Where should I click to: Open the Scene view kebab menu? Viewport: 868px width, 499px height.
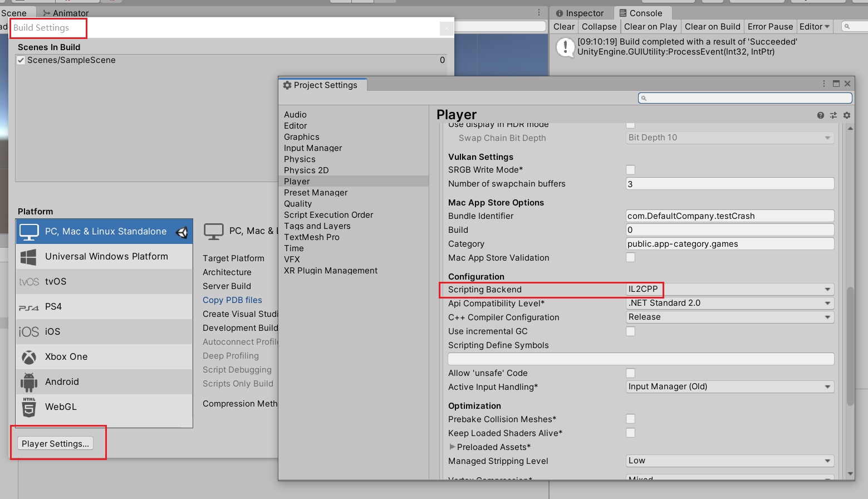click(539, 12)
